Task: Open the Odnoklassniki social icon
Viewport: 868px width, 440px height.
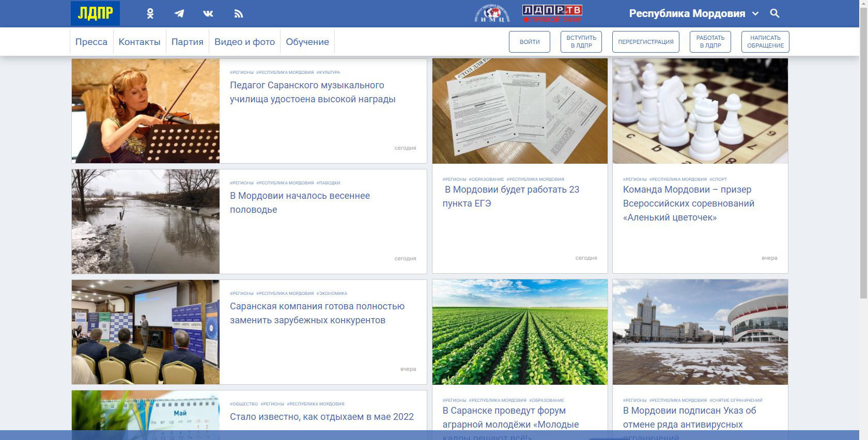Action: [150, 14]
